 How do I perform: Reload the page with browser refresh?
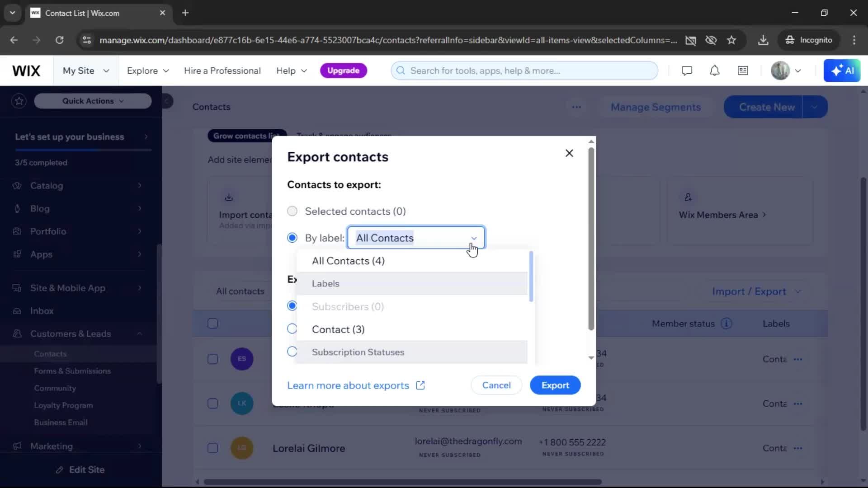(59, 40)
